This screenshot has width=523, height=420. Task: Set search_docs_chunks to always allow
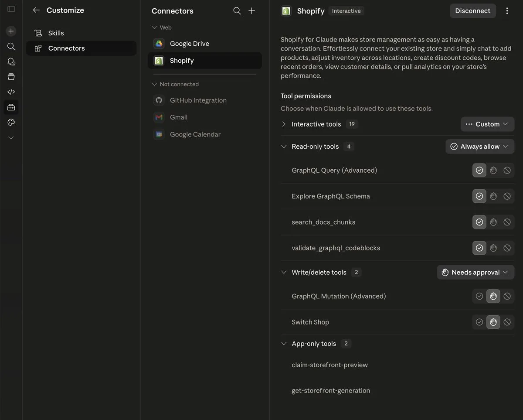tap(479, 222)
